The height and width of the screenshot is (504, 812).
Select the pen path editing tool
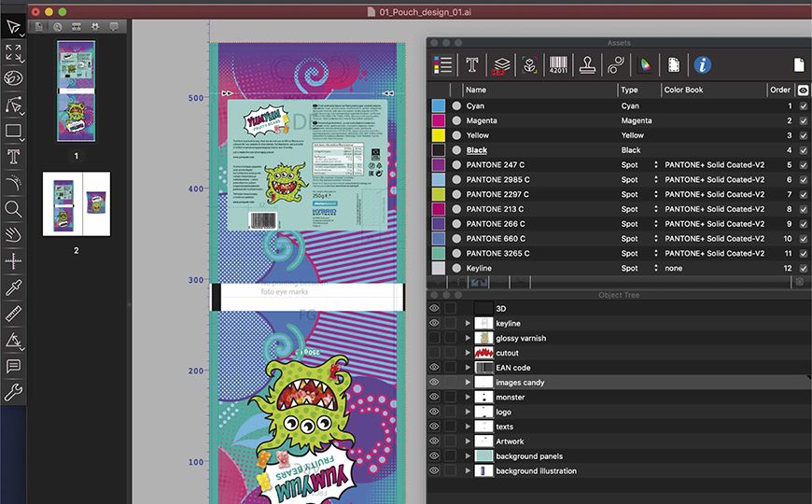point(13,105)
